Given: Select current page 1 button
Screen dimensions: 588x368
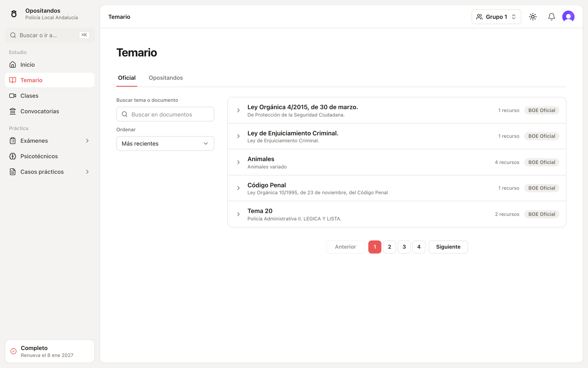Looking at the screenshot, I should tap(375, 247).
